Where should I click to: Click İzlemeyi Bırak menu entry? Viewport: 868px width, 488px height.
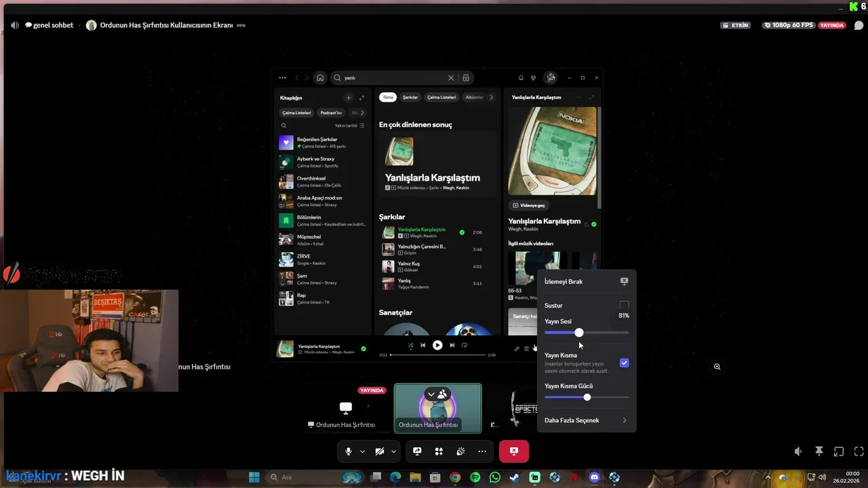click(586, 281)
